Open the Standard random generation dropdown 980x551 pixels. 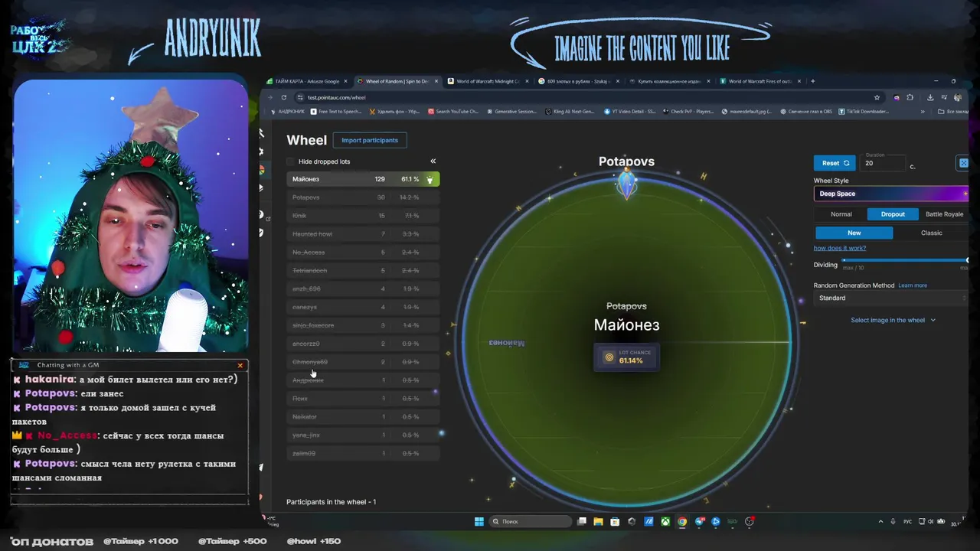pyautogui.click(x=891, y=298)
